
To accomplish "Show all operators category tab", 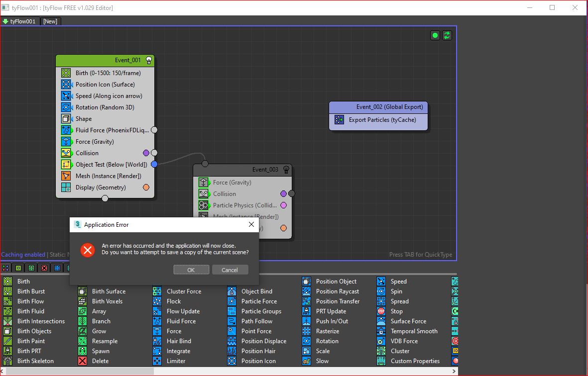I will (x=5, y=268).
